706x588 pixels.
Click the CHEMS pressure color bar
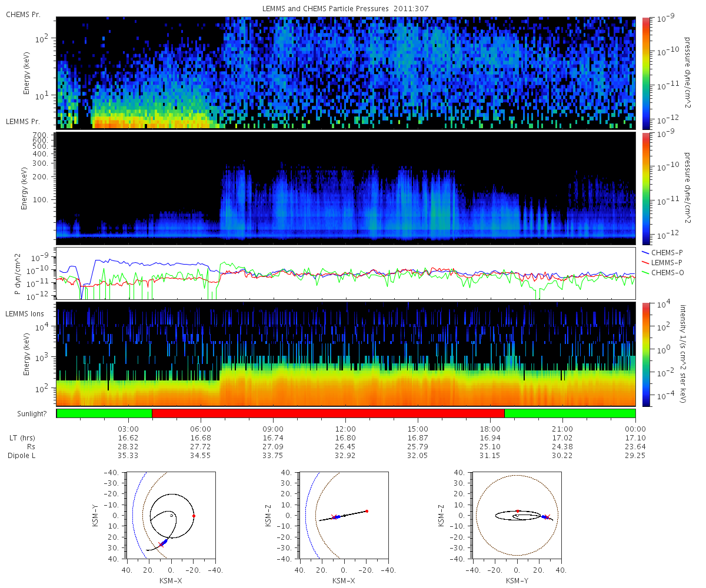click(645, 73)
